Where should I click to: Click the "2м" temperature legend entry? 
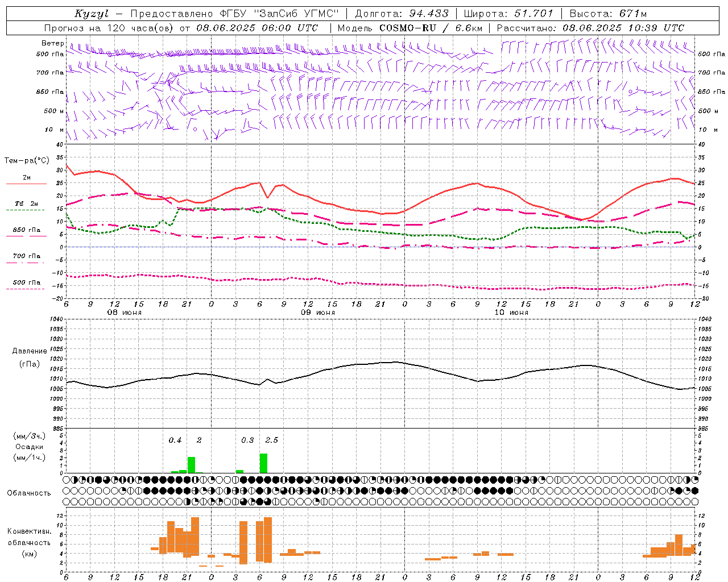click(x=27, y=178)
